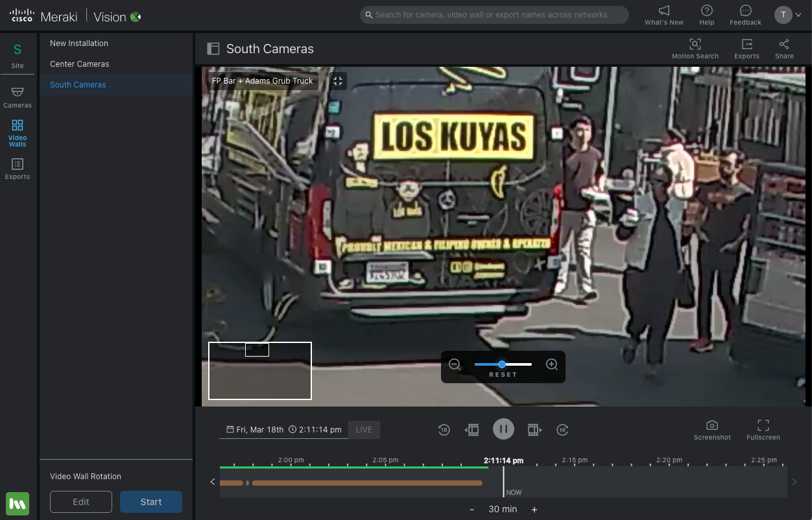Edit the video wall rotation
812x520 pixels.
pos(80,501)
